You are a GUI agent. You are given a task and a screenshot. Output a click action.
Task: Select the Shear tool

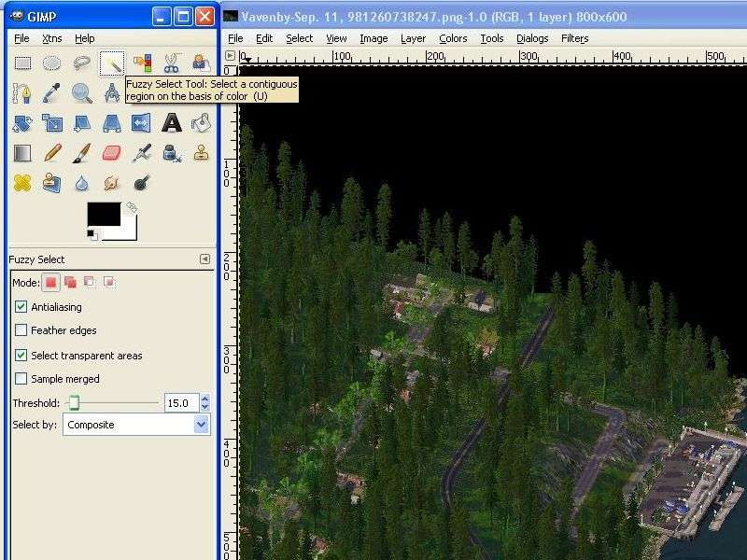point(82,123)
